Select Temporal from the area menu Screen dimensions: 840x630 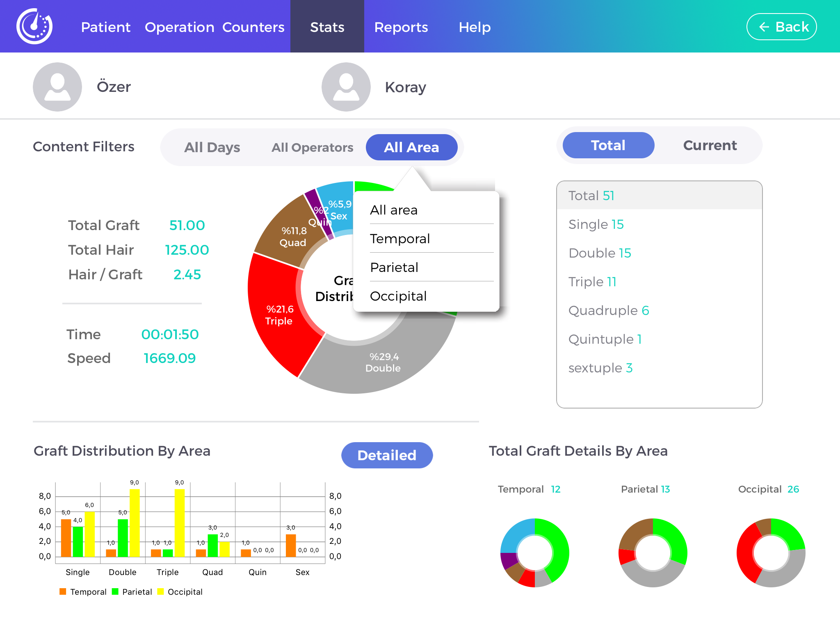[x=400, y=239]
